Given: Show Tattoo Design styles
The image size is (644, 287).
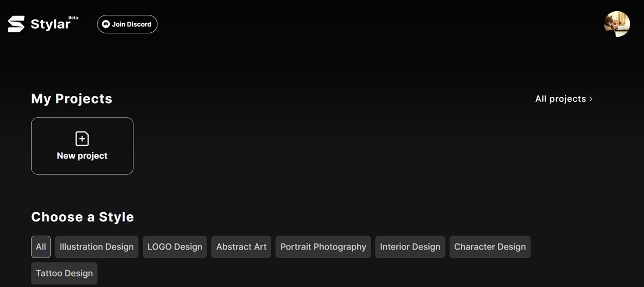Looking at the screenshot, I should 64,273.
